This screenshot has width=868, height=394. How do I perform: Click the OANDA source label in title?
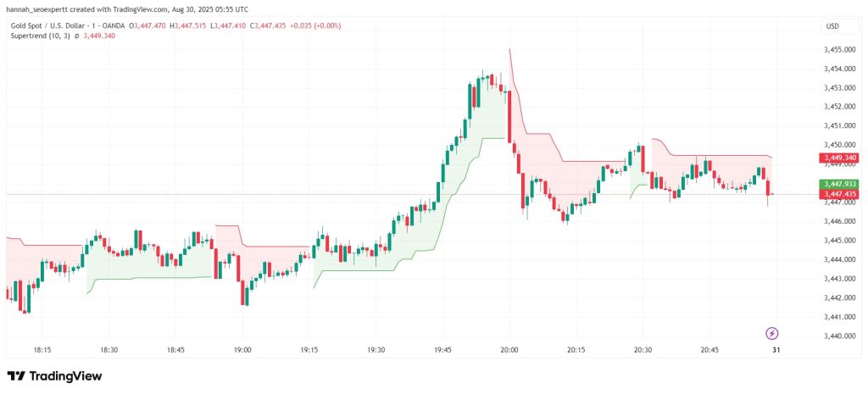tap(115, 26)
